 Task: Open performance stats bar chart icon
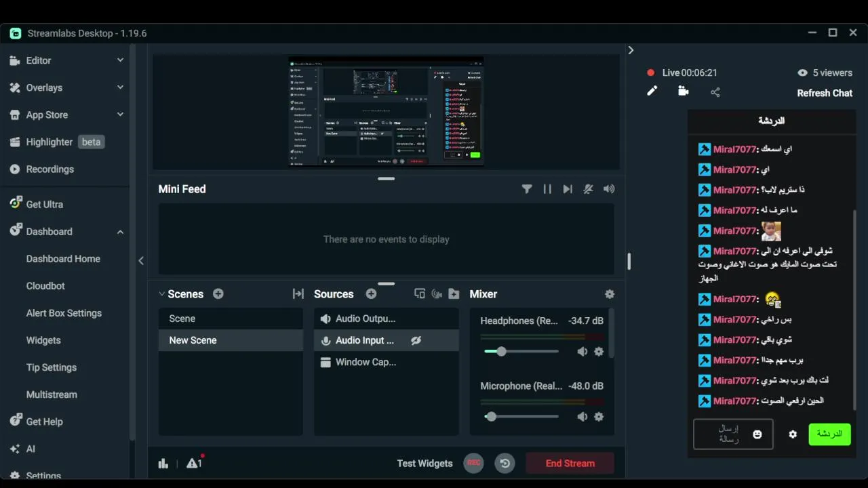163,464
